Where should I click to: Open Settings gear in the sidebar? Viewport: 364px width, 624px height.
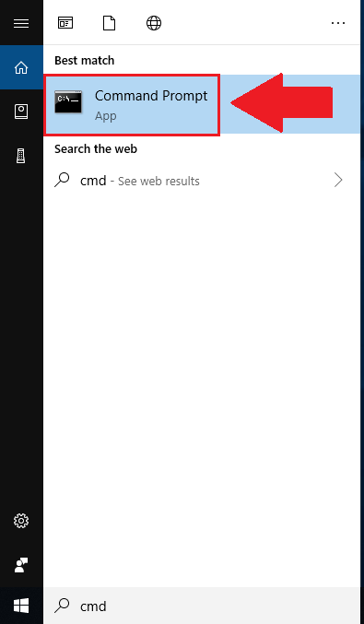pos(21,521)
